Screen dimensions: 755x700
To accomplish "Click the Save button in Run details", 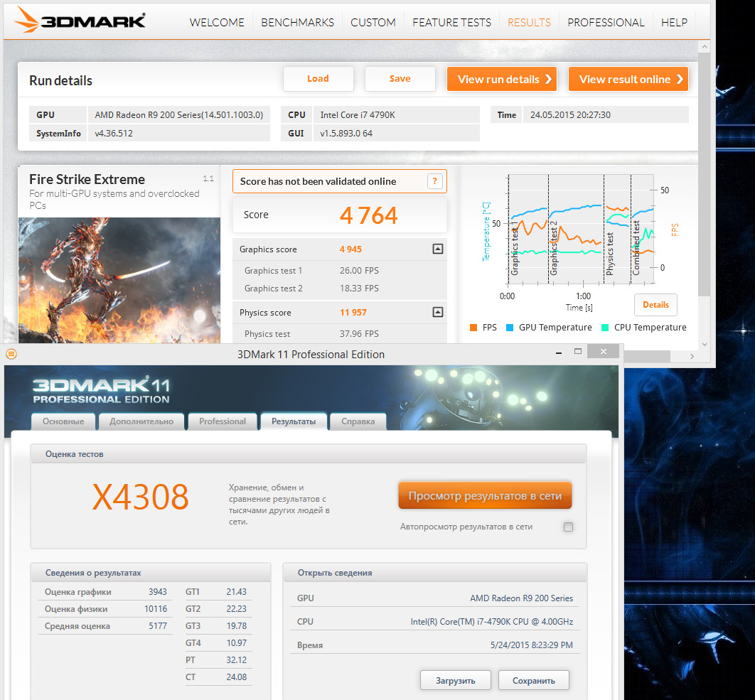I will tap(400, 78).
